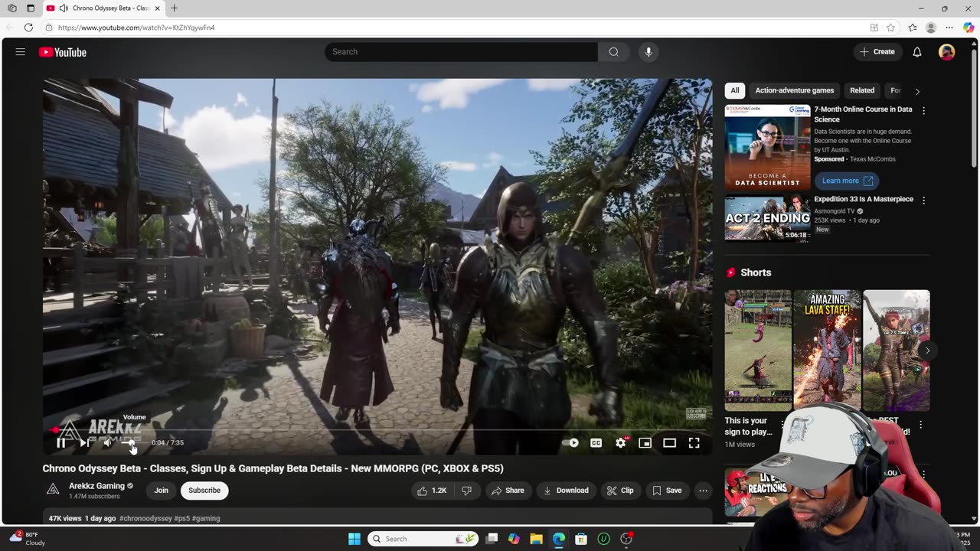
Task: Dislike the video
Action: tap(466, 491)
